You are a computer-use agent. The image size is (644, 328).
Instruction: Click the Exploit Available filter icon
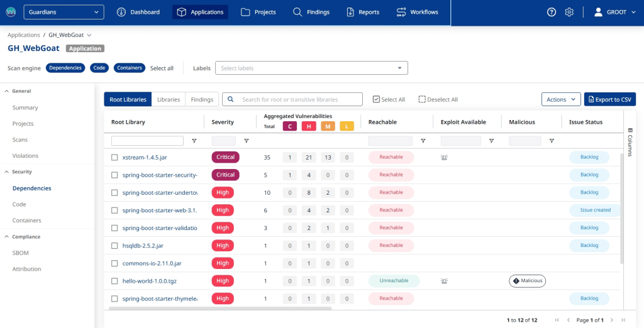click(x=491, y=141)
